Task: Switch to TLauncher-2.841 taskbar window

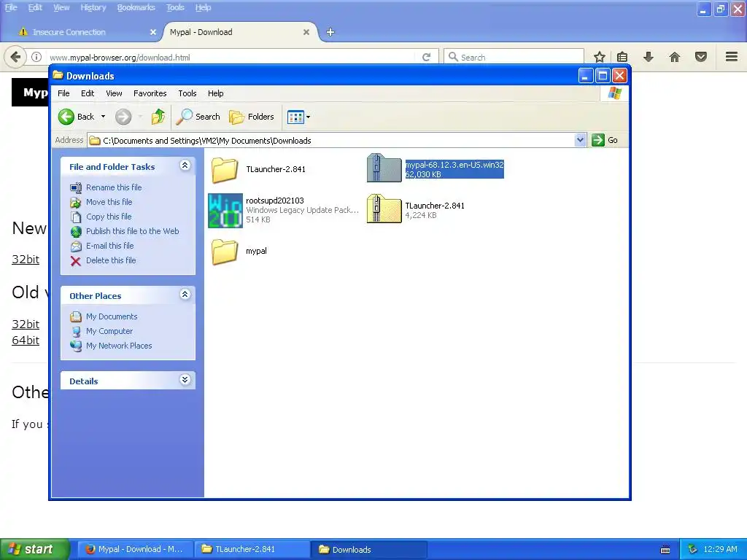Action: 252,550
